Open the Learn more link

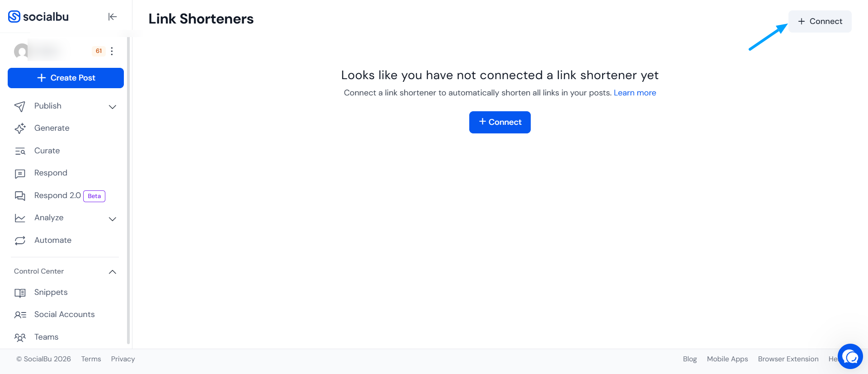pos(635,93)
